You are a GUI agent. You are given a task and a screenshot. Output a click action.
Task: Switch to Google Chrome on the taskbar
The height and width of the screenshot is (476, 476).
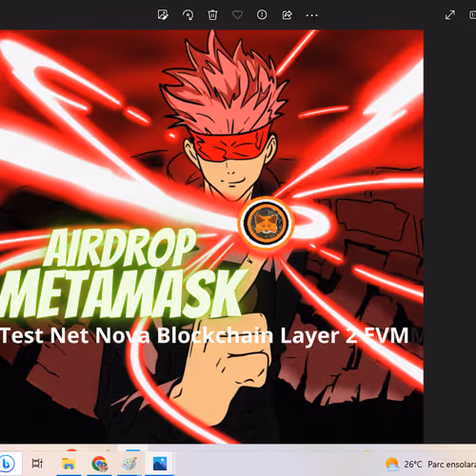click(x=99, y=464)
